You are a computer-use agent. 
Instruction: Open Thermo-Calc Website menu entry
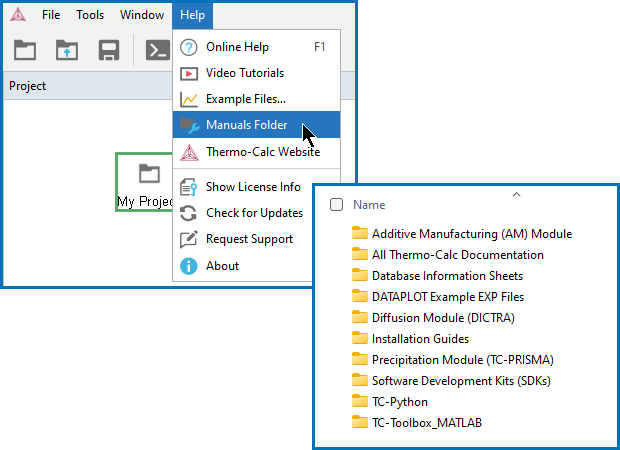pyautogui.click(x=256, y=152)
